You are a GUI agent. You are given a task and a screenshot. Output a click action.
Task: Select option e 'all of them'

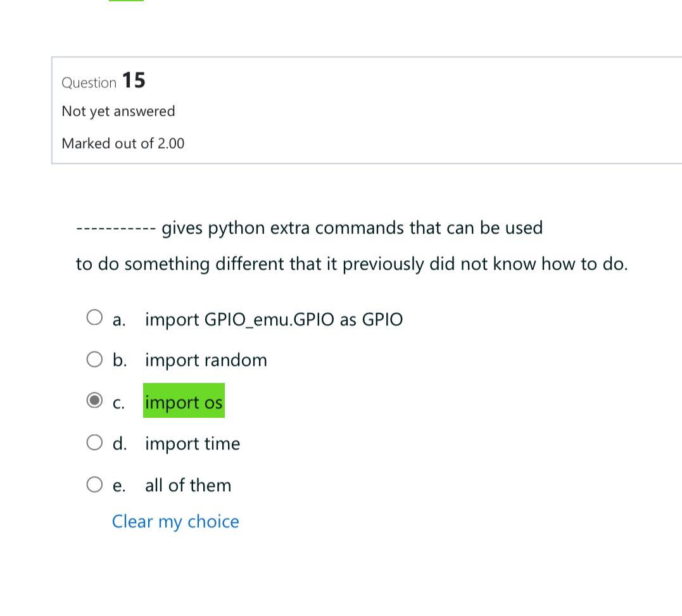pyautogui.click(x=94, y=484)
